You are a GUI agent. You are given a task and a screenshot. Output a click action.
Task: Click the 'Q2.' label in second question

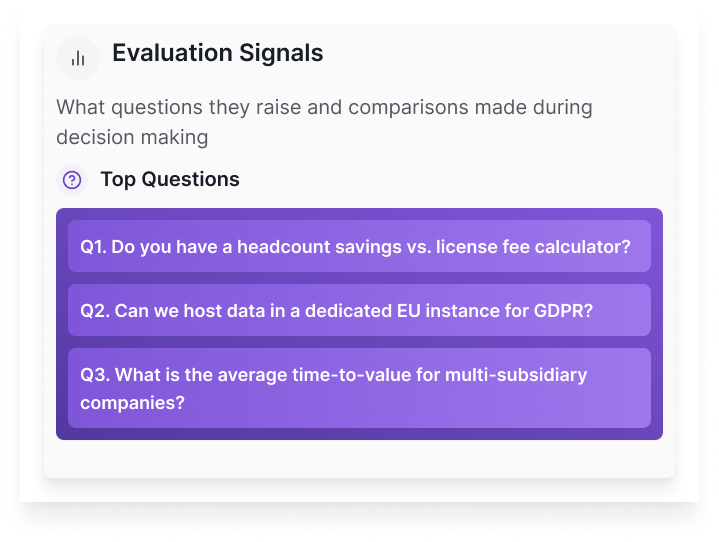click(x=95, y=310)
